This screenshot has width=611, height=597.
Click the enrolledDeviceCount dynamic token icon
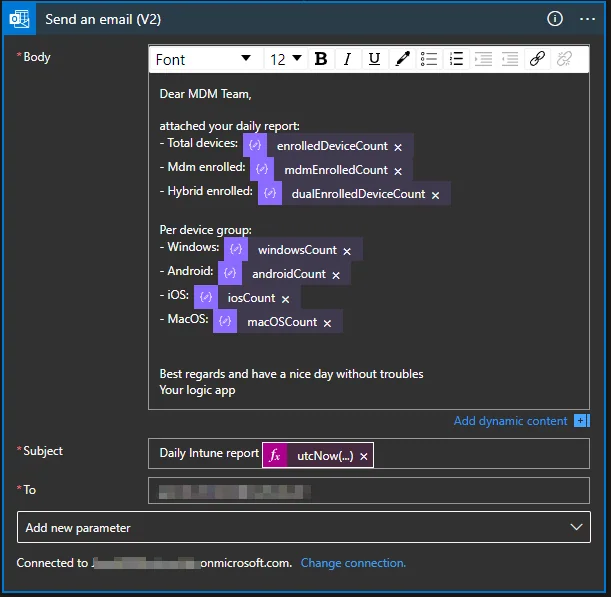coord(255,145)
